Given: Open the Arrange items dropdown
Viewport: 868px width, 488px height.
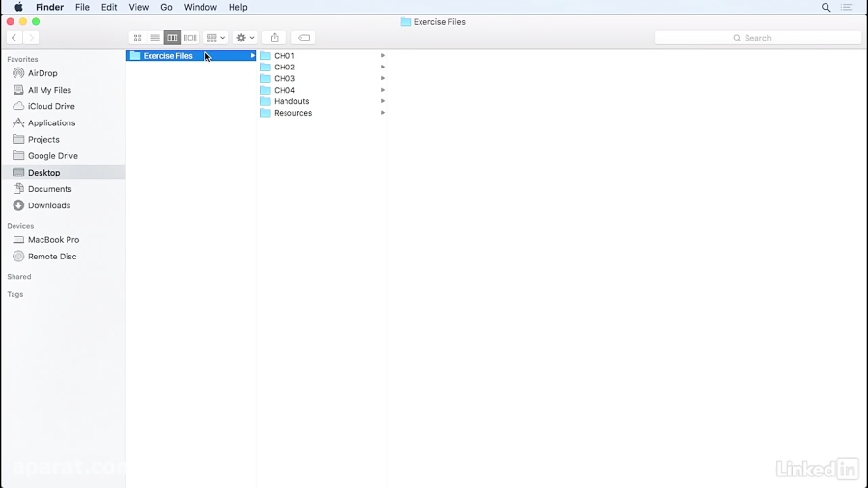Looking at the screenshot, I should (216, 38).
